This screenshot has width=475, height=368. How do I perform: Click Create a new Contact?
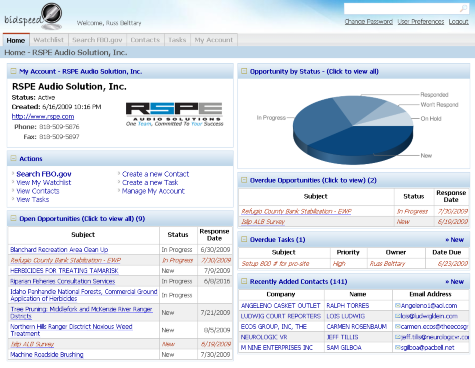[155, 174]
